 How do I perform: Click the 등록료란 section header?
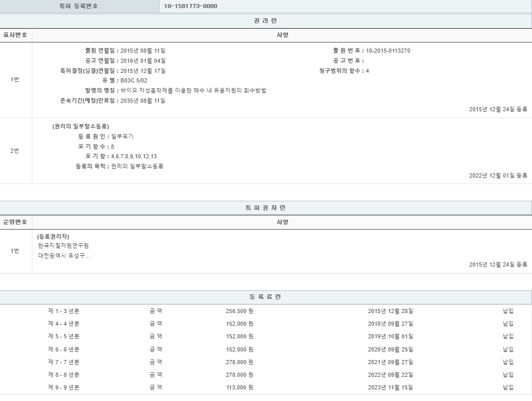[265, 297]
